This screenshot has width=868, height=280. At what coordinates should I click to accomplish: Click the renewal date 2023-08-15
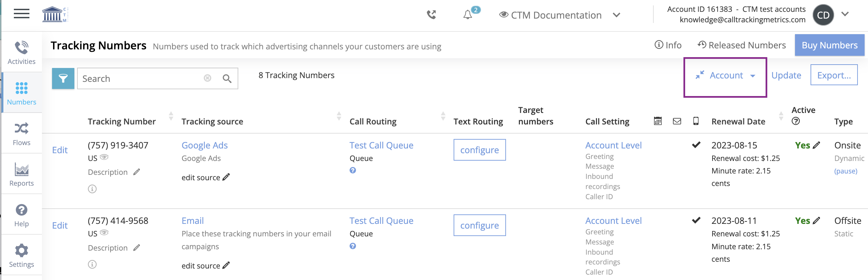point(734,145)
